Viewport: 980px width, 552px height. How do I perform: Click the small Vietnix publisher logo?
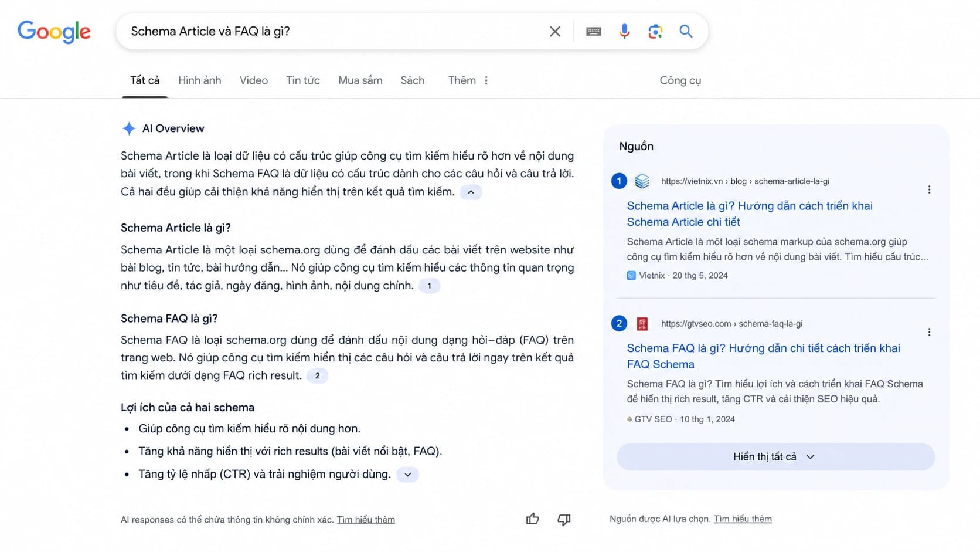[631, 276]
